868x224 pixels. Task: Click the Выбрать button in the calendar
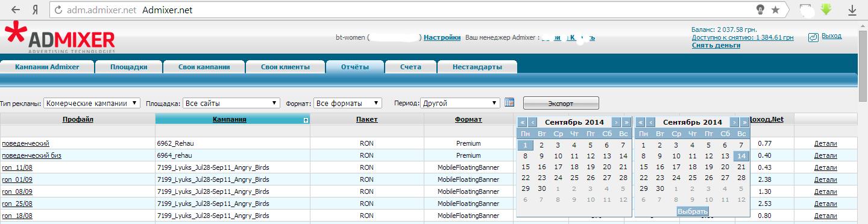click(693, 211)
